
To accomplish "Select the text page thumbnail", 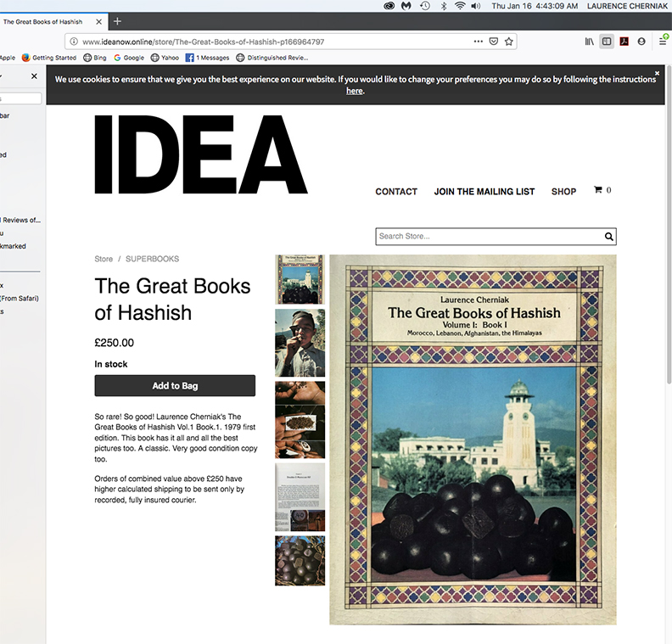I will tap(300, 497).
